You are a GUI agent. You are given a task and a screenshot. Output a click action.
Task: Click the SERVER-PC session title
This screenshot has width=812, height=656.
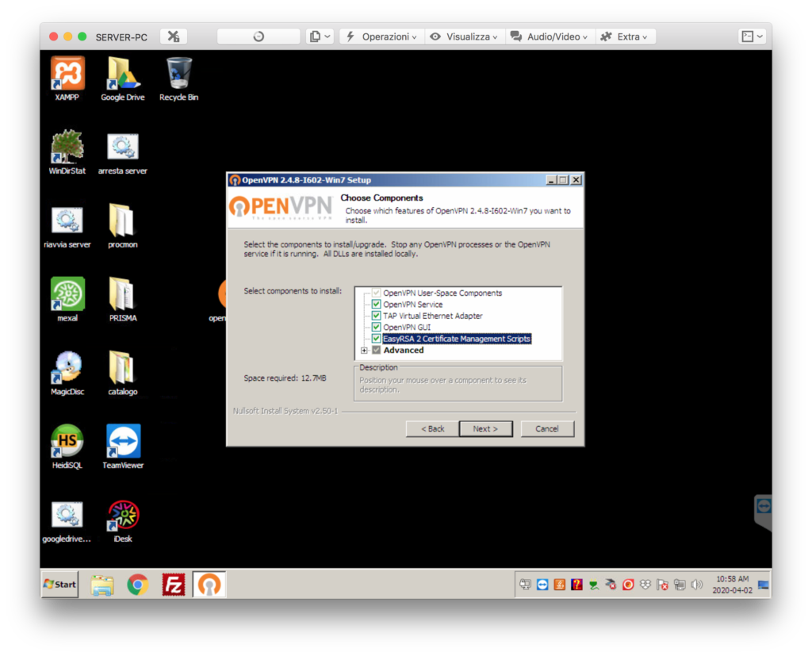121,37
